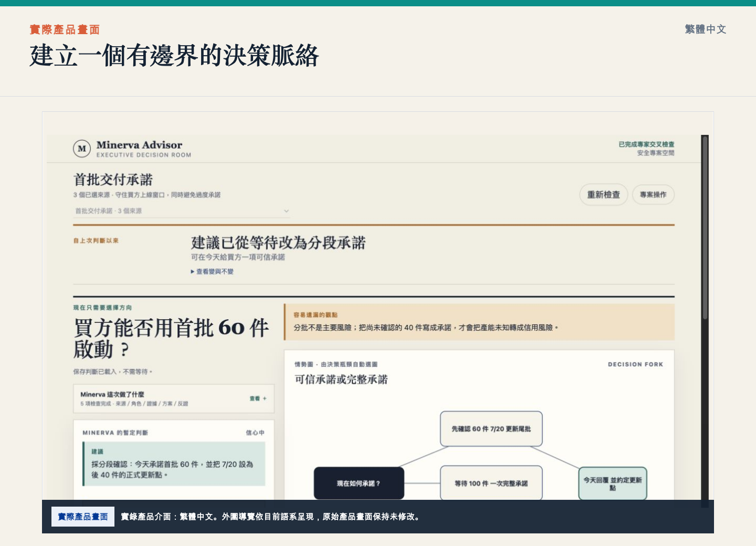Click the 已完成專家交叉檢查 status text

(646, 144)
